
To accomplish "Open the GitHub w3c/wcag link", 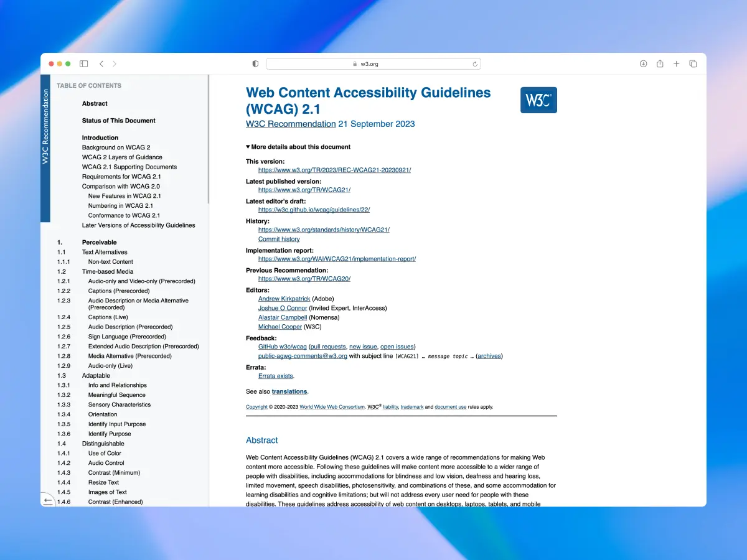I will pos(282,347).
